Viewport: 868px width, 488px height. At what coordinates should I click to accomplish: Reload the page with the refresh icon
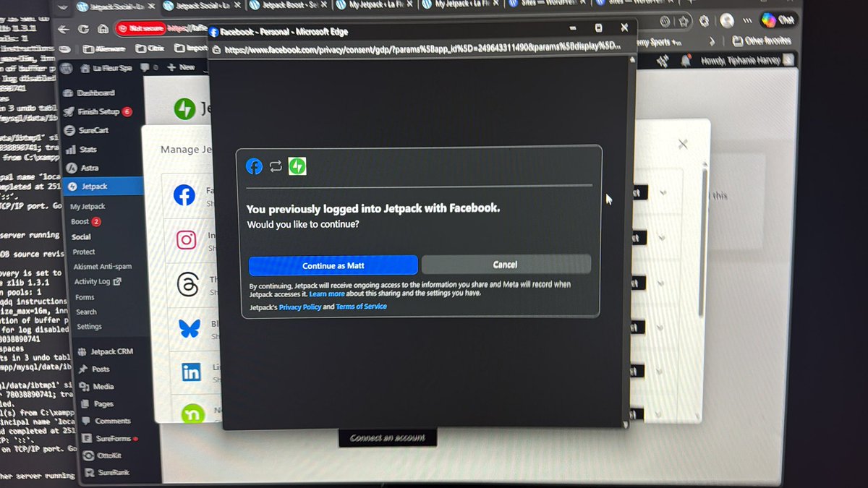click(x=84, y=29)
